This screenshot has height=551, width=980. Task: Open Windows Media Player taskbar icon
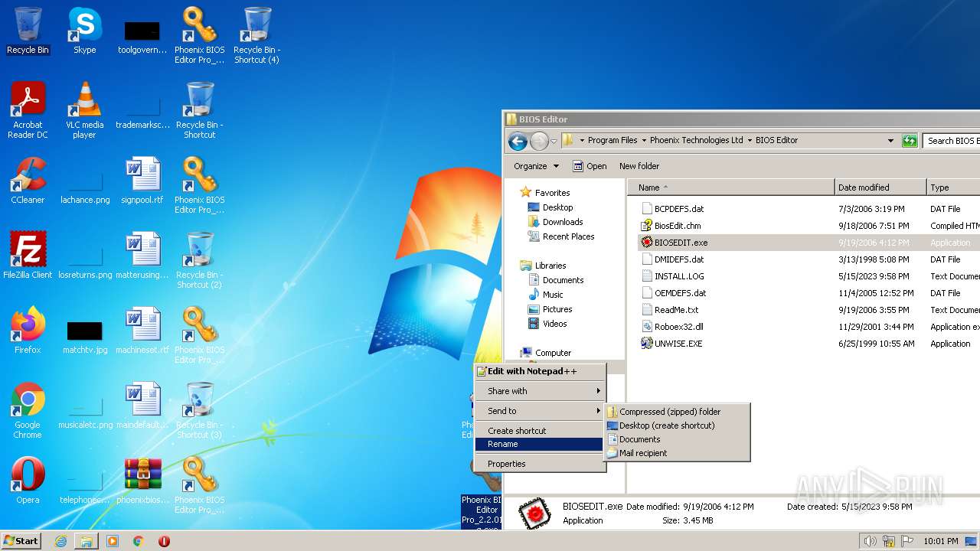tap(113, 541)
